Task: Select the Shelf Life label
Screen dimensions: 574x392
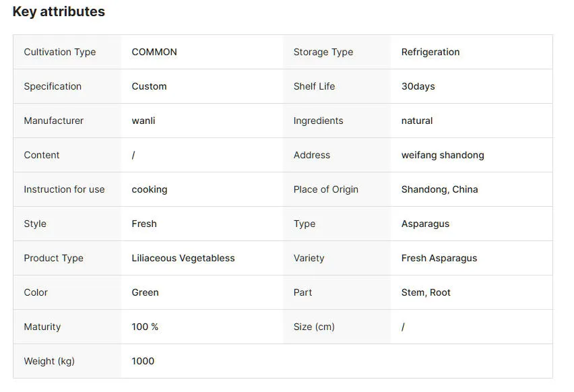Action: tap(314, 86)
